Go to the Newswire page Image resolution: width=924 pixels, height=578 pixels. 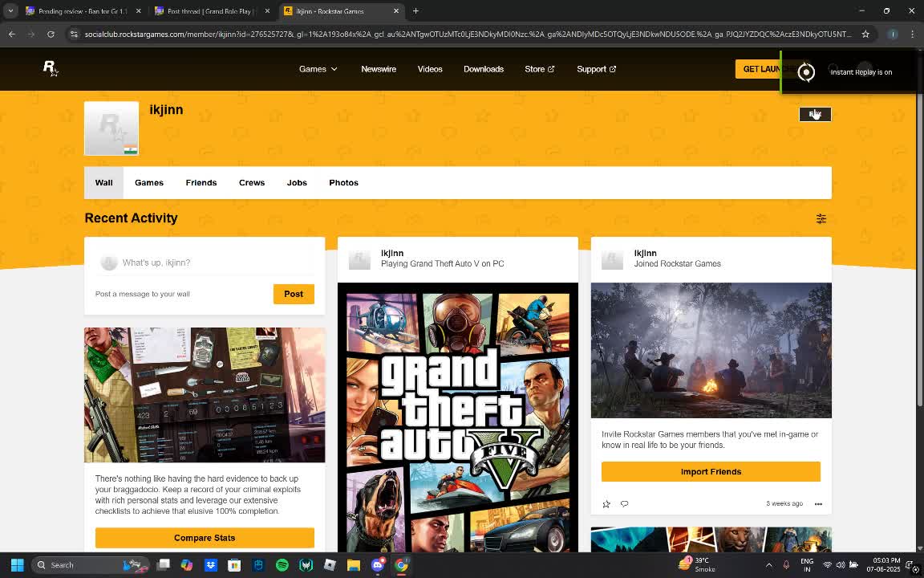coord(379,69)
